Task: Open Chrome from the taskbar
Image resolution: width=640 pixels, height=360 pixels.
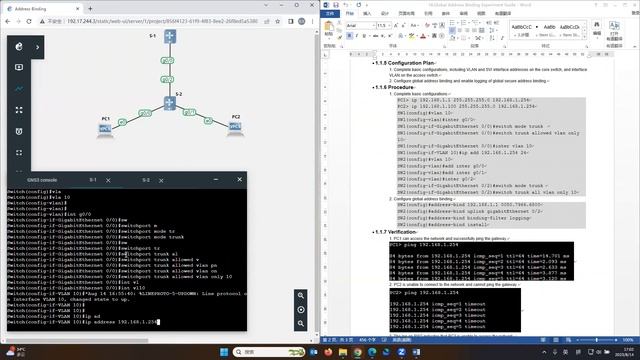Action: 358,352
